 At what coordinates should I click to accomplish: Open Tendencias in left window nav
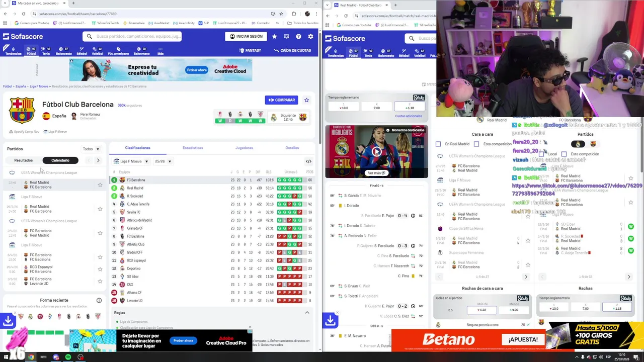13,51
